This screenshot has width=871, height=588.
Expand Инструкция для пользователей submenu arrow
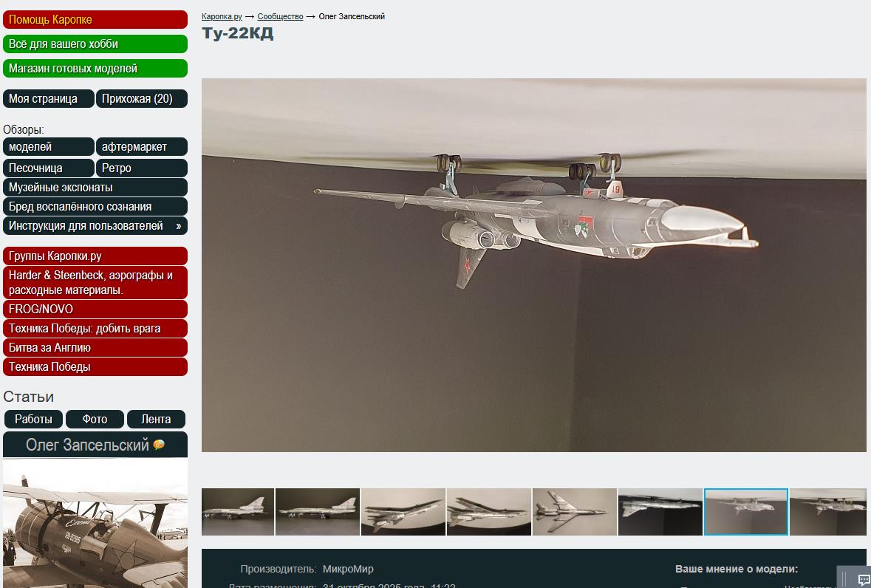[178, 226]
